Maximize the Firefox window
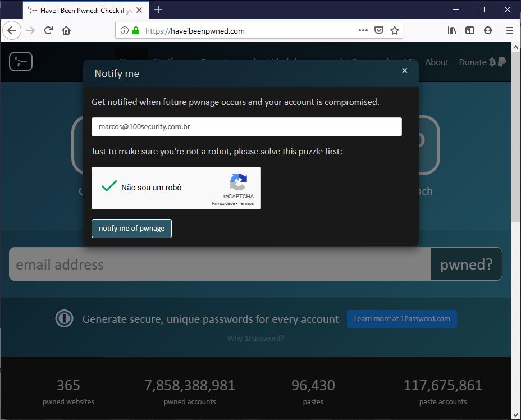The height and width of the screenshot is (420, 521). coord(482,10)
